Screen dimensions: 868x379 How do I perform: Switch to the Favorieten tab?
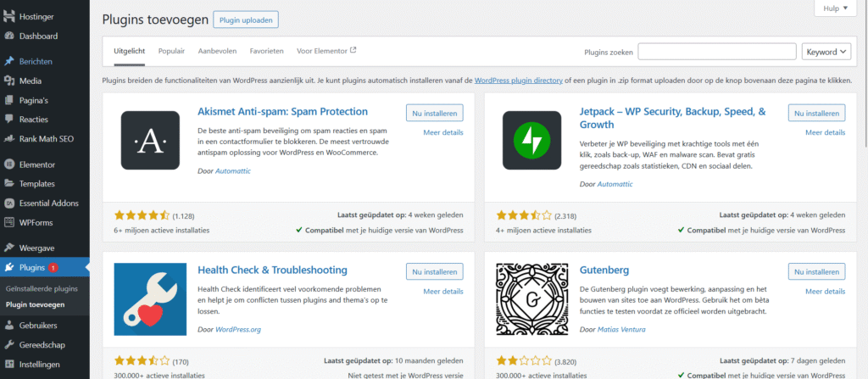[267, 51]
